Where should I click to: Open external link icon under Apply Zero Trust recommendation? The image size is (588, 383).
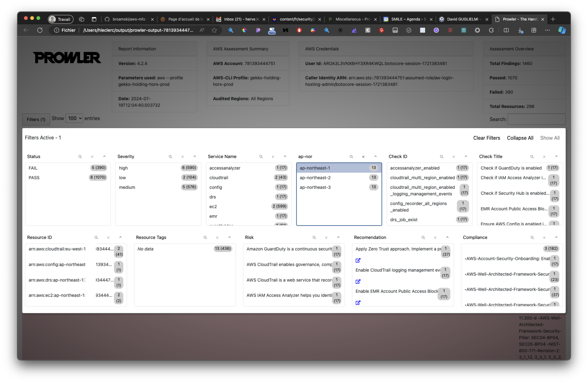tap(358, 260)
